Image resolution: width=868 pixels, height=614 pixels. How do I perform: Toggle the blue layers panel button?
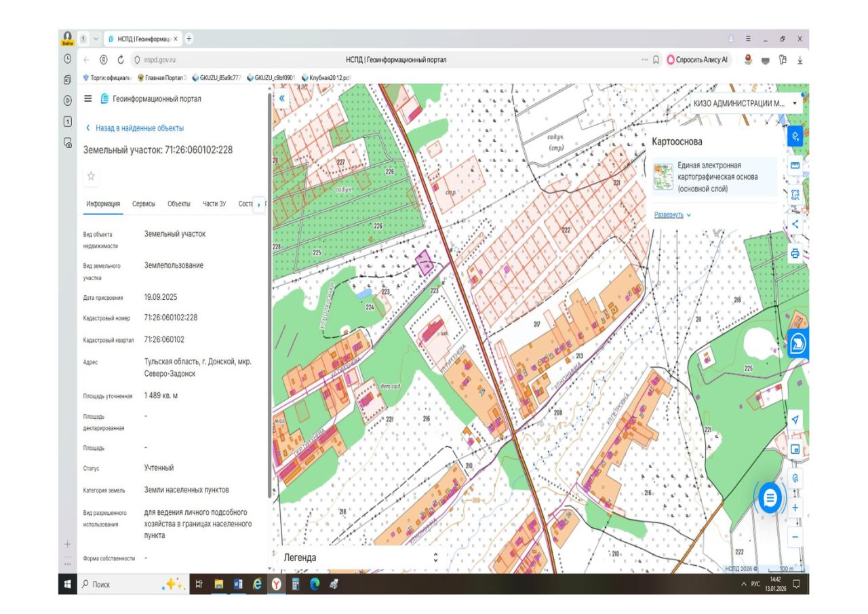click(x=795, y=136)
